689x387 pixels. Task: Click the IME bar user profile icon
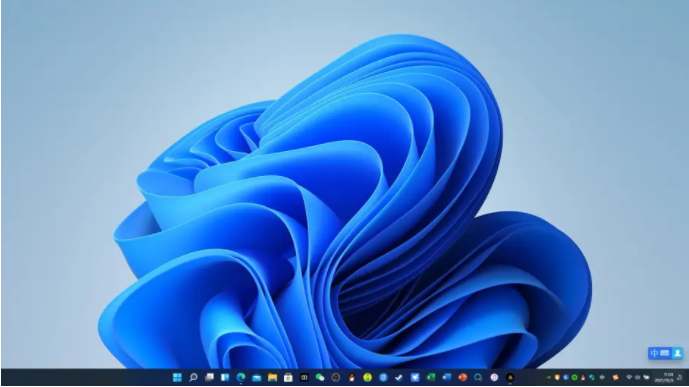pos(678,353)
